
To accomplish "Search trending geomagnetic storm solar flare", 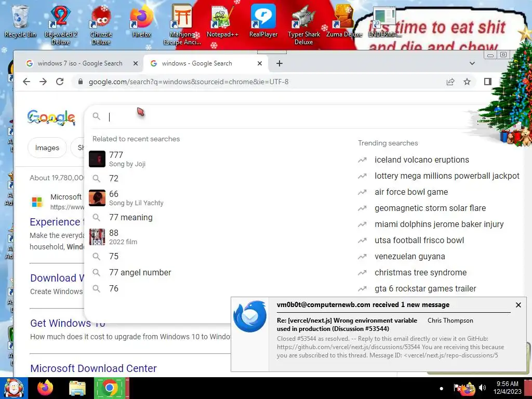I will pyautogui.click(x=430, y=208).
